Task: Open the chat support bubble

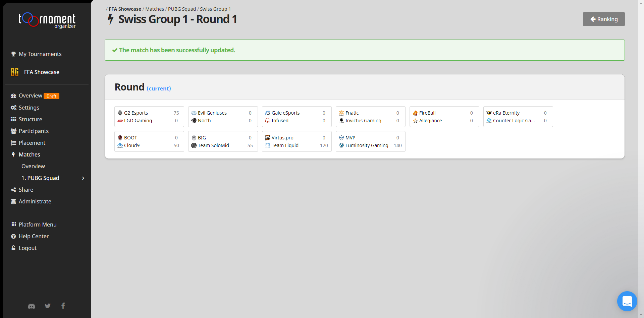Action: click(x=627, y=301)
